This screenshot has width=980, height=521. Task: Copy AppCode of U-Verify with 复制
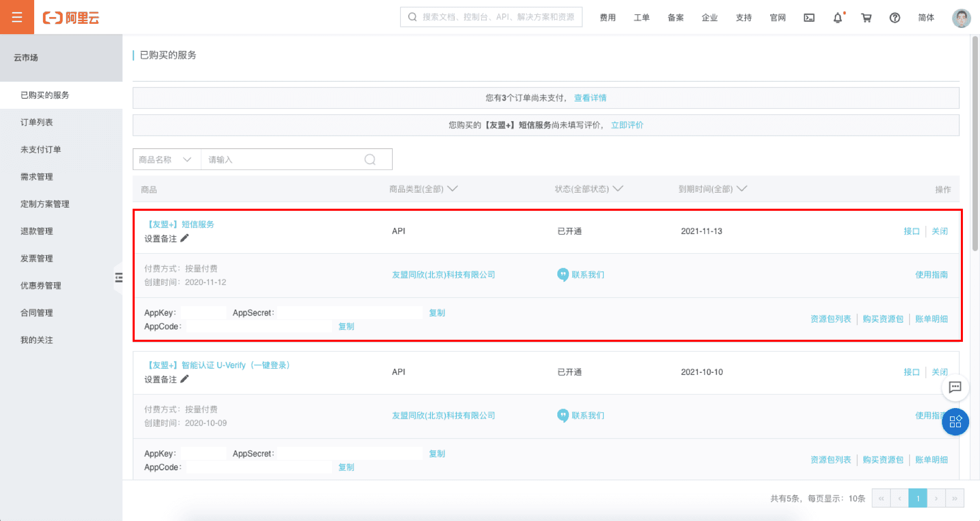pos(346,467)
